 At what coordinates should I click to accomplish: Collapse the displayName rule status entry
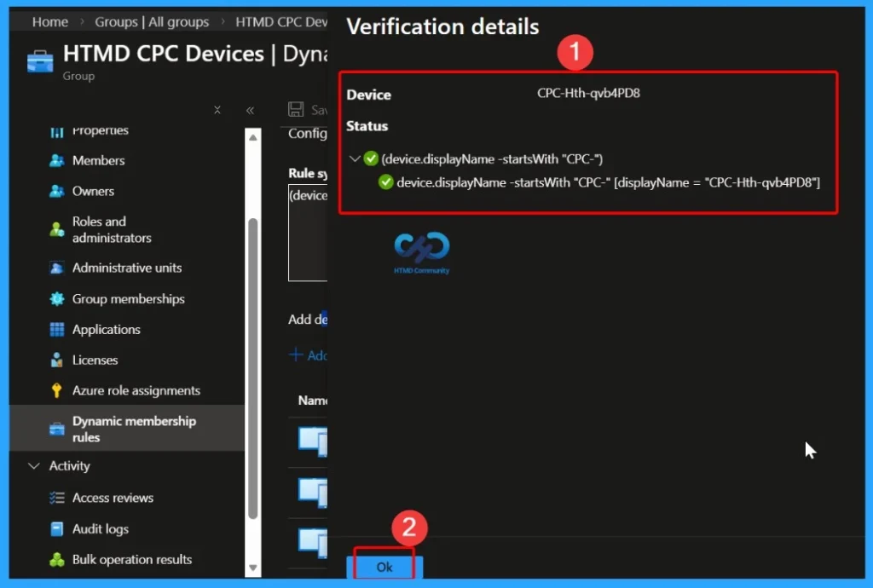coord(355,159)
